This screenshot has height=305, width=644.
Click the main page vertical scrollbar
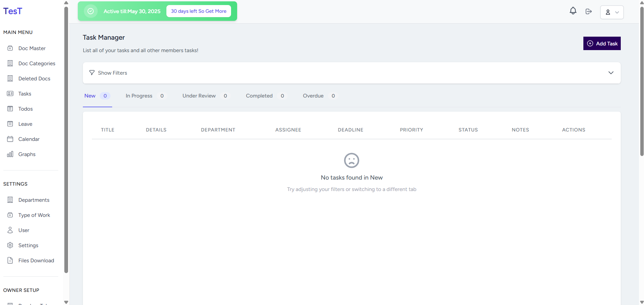(x=642, y=81)
